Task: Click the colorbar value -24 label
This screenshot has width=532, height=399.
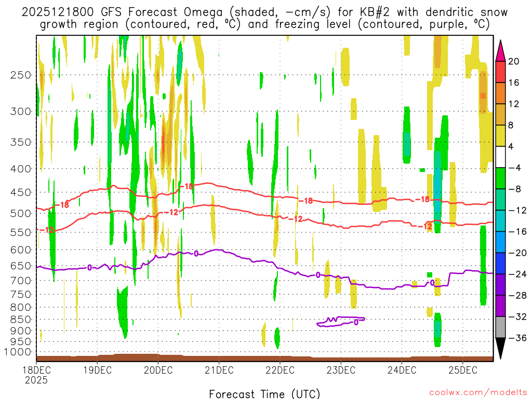Action: click(517, 274)
